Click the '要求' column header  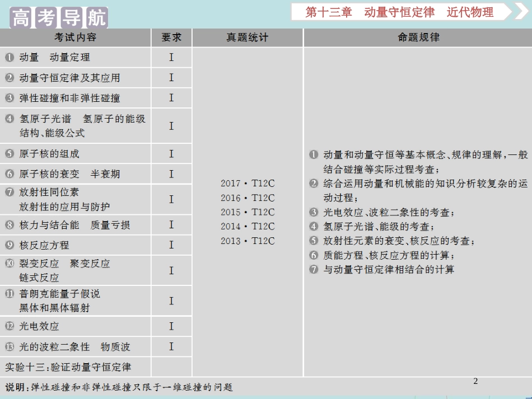171,37
